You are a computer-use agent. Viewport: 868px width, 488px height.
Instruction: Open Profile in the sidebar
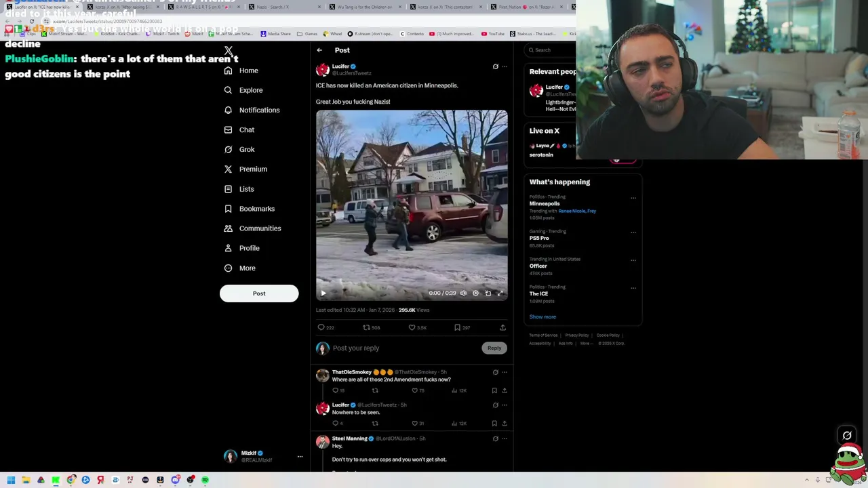coord(242,248)
